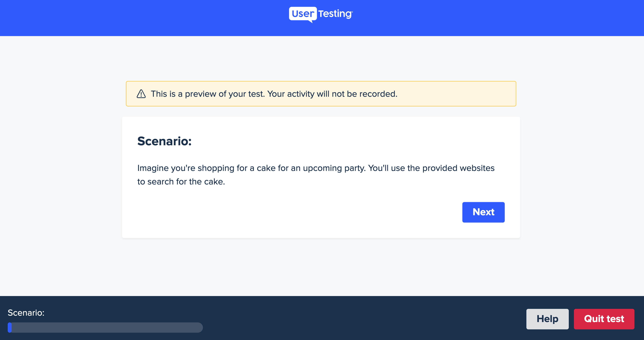The height and width of the screenshot is (340, 644).
Task: Click the scenario progress bar track
Action: pos(105,327)
